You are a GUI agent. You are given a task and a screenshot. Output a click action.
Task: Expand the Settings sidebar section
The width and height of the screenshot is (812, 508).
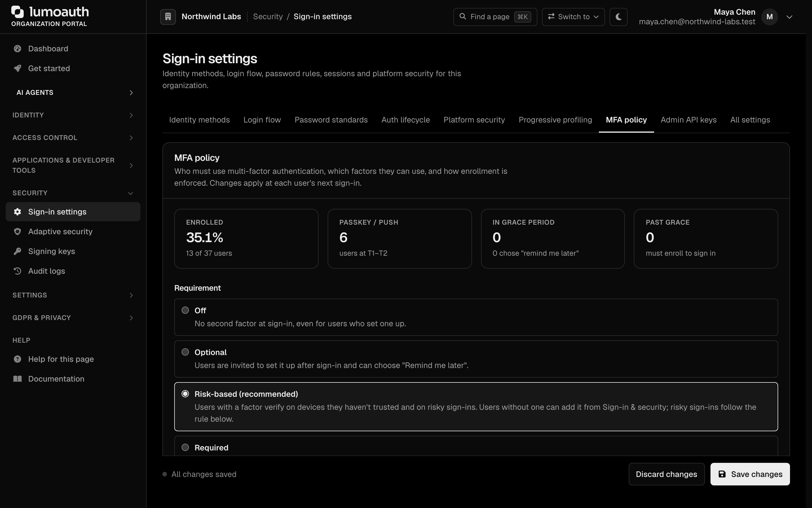pos(73,295)
